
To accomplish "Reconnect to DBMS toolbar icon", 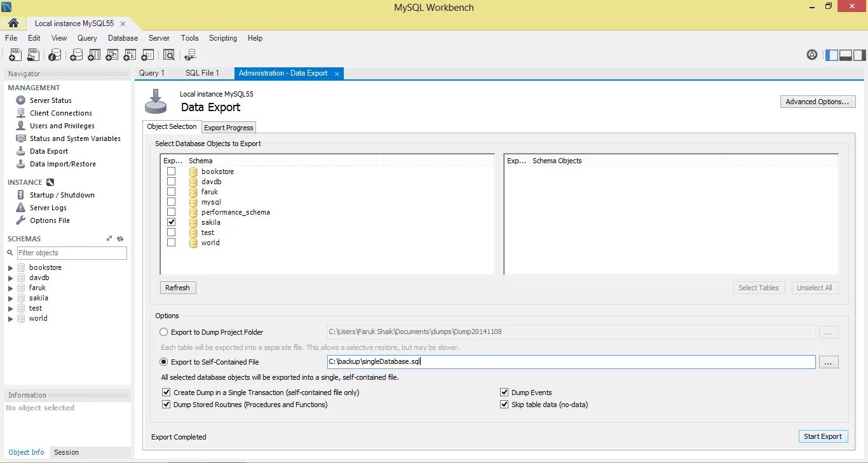I will tap(190, 55).
